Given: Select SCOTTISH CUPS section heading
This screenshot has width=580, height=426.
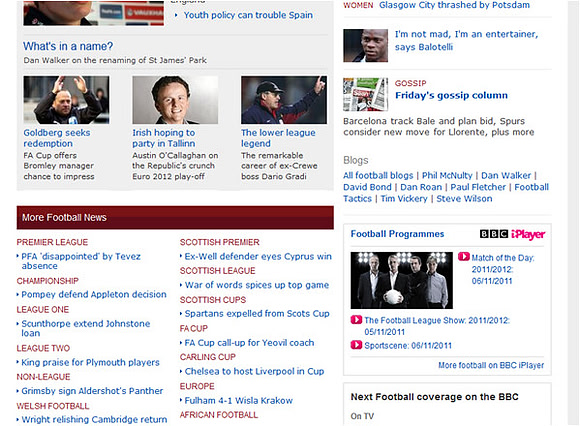Looking at the screenshot, I should pos(213,300).
